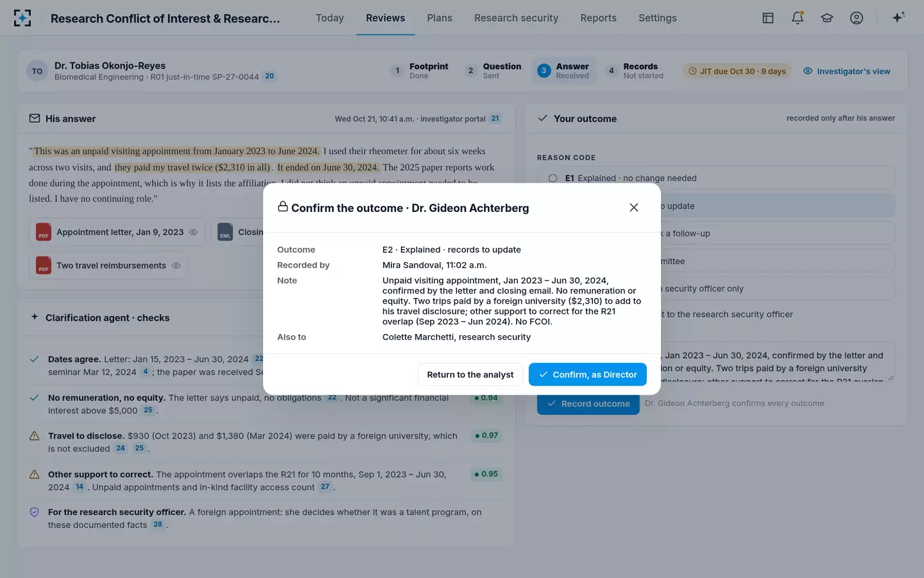
Task: Click the 0.97 confidence badge
Action: click(x=486, y=435)
